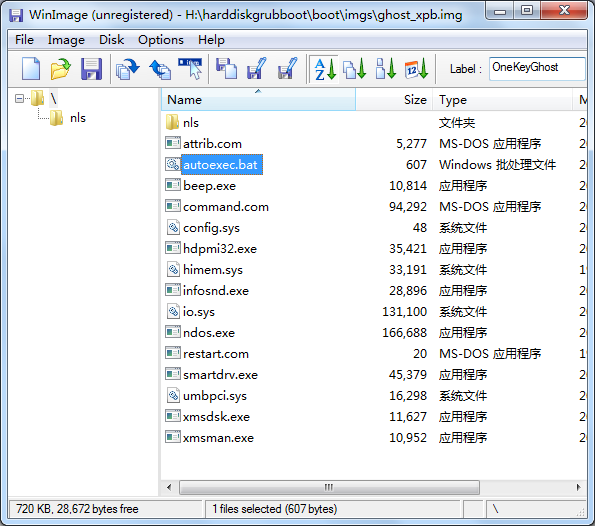Select the nls folder in tree

tap(78, 118)
